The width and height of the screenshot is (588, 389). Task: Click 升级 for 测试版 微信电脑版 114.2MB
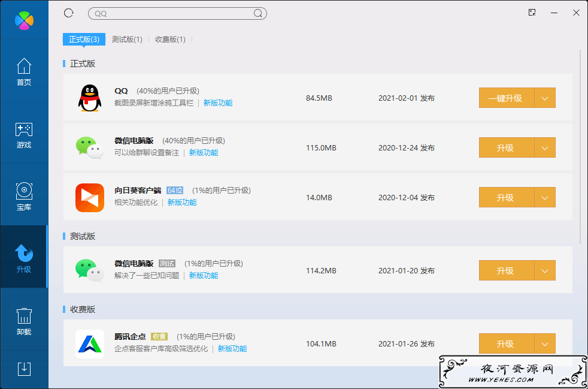pyautogui.click(x=506, y=271)
